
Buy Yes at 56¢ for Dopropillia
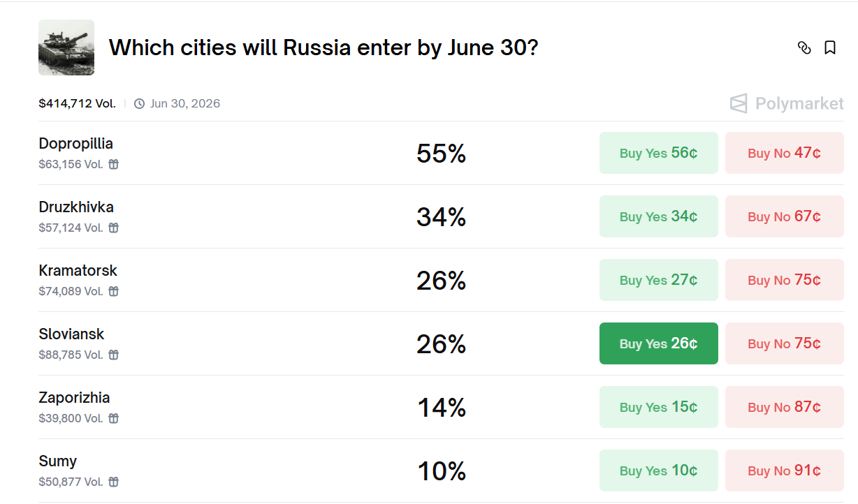[658, 153]
